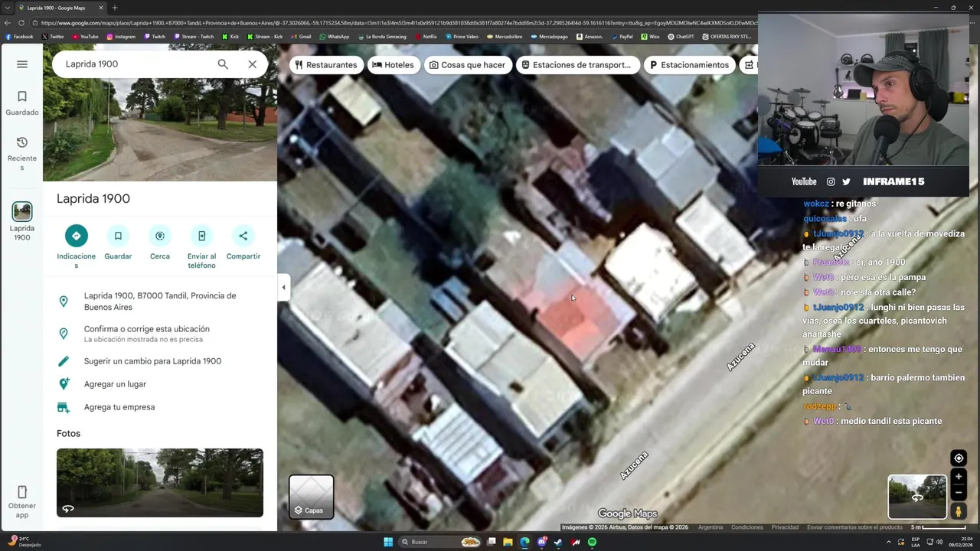Collapse the side panel with the arrow
This screenshot has height=551, width=980.
(283, 288)
